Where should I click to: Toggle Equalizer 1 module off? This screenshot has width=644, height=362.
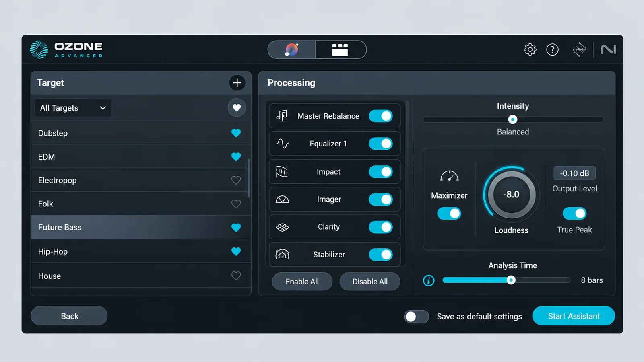click(381, 144)
